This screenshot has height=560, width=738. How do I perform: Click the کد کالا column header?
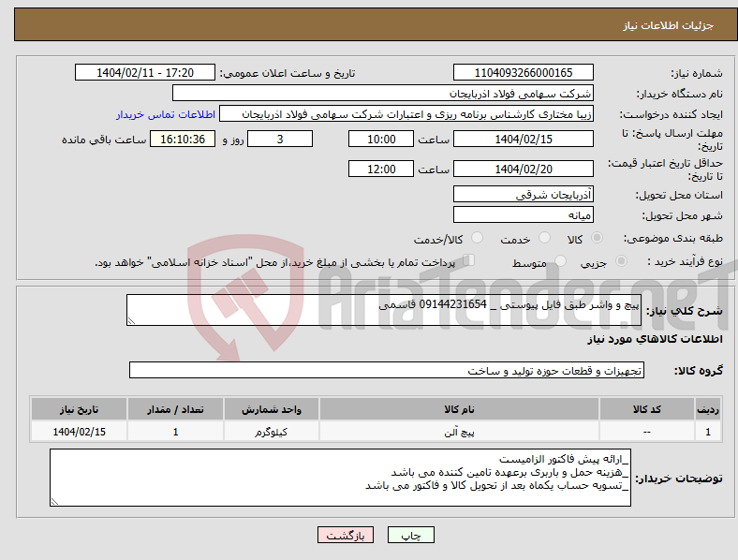click(x=647, y=409)
